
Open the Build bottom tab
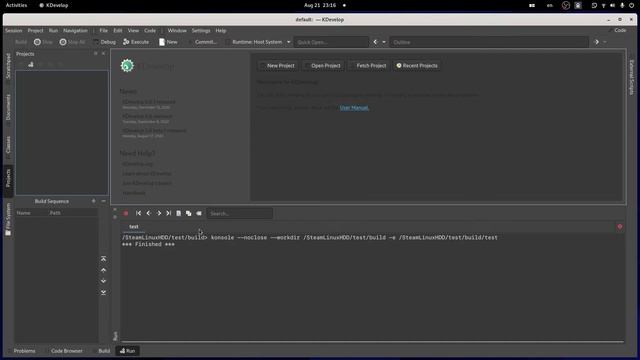[x=102, y=351]
